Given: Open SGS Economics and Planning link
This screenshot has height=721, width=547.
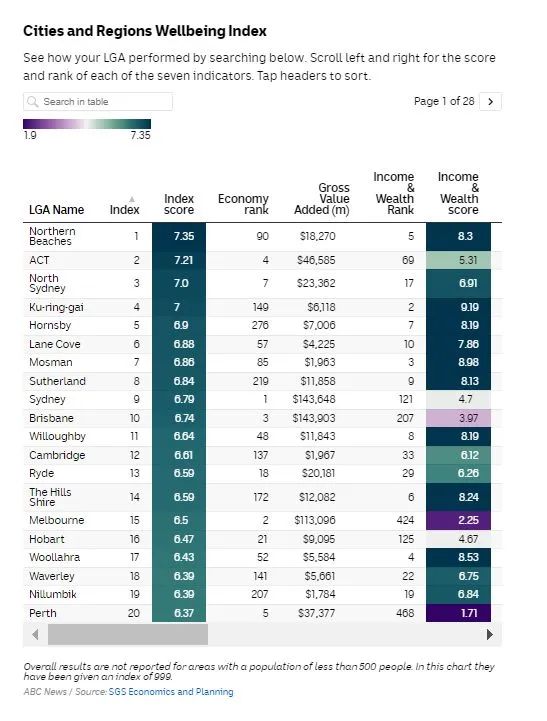Looking at the screenshot, I should pyautogui.click(x=171, y=692).
